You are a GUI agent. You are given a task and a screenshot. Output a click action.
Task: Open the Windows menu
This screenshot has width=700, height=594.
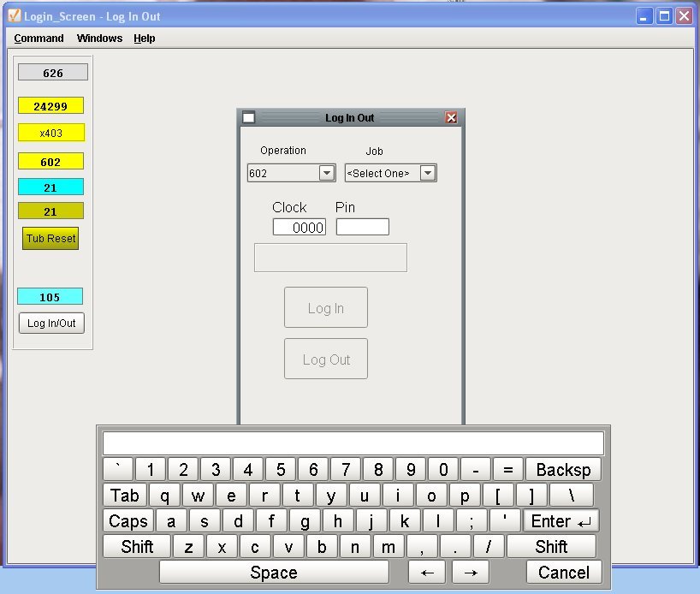click(x=99, y=39)
